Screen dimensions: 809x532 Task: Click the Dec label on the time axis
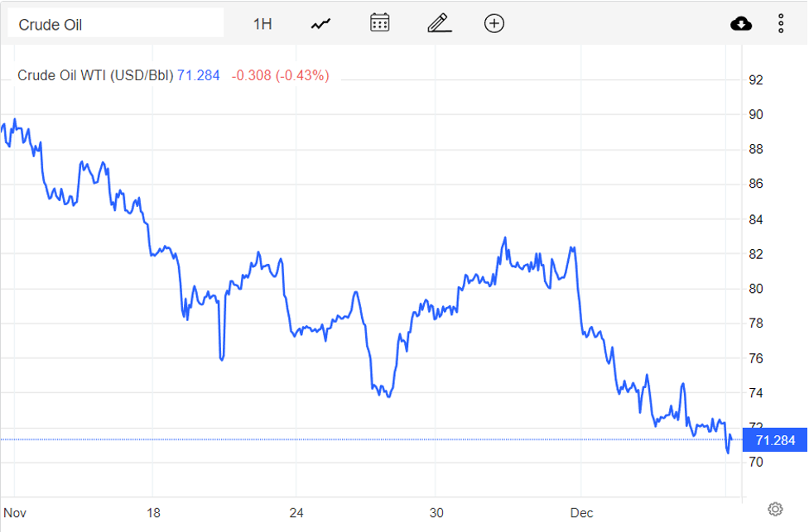tap(582, 513)
